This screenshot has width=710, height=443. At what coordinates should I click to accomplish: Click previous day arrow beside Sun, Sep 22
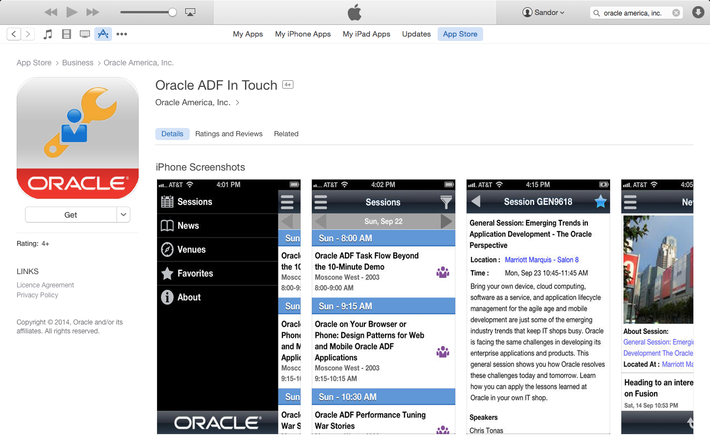coord(320,221)
